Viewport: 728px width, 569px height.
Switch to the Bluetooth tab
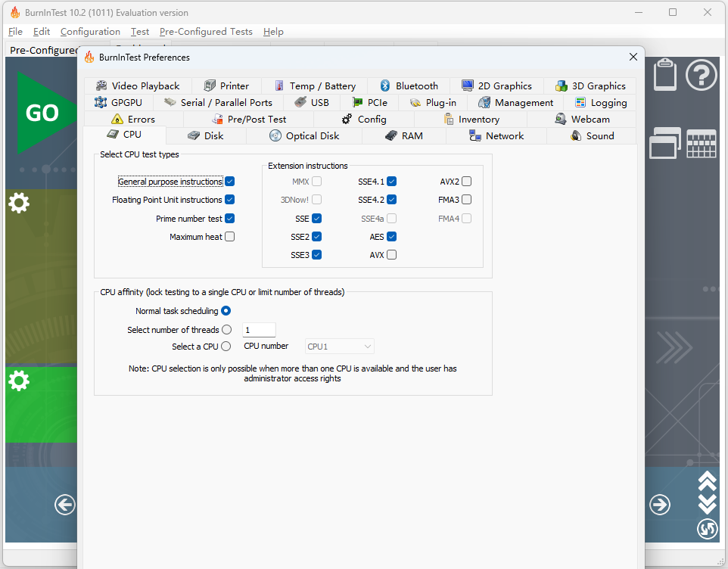[409, 86]
